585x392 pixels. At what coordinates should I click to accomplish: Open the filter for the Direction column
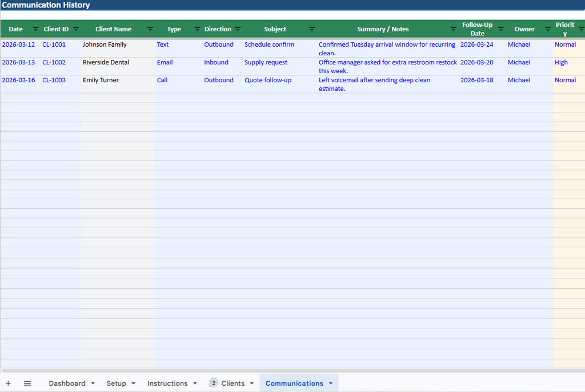(x=238, y=29)
